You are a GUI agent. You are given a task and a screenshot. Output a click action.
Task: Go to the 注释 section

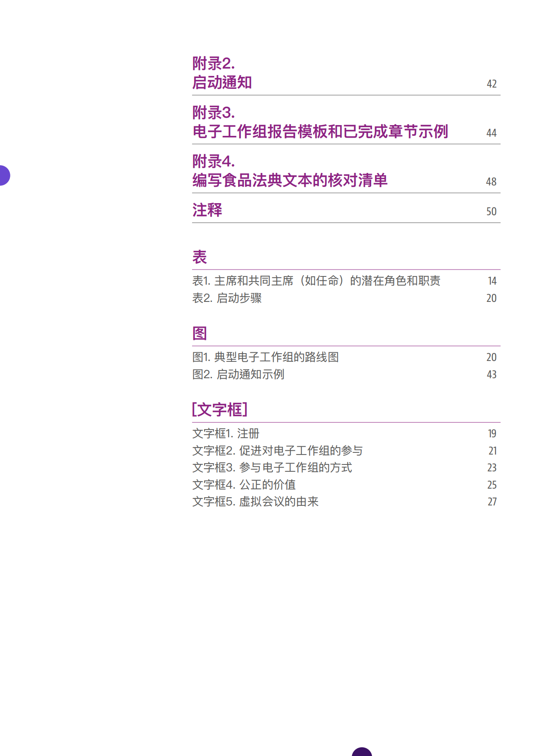pos(207,210)
